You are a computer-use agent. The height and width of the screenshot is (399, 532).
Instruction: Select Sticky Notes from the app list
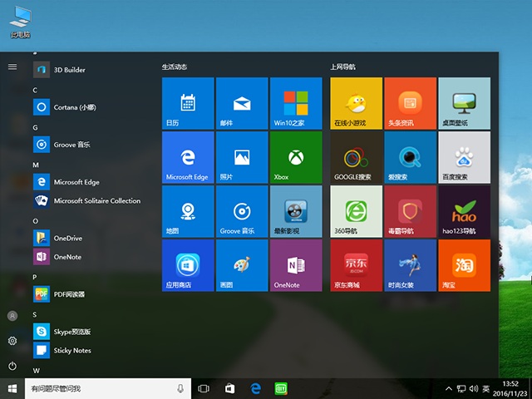[71, 350]
